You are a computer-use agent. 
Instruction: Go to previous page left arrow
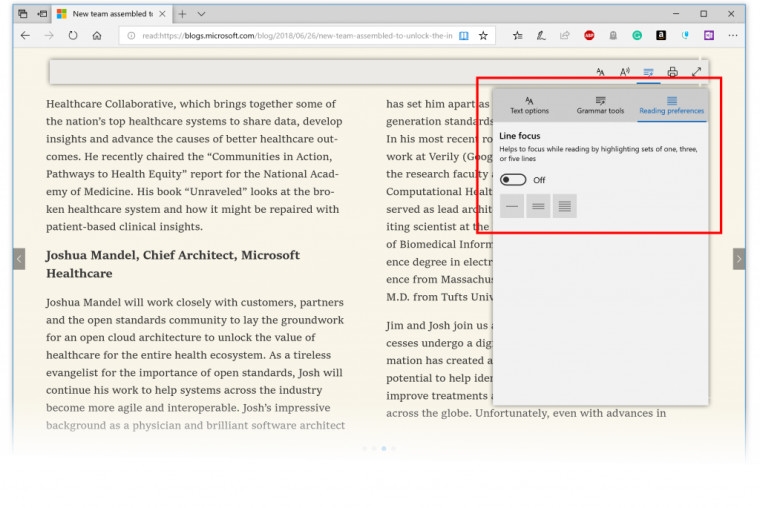pyautogui.click(x=19, y=259)
